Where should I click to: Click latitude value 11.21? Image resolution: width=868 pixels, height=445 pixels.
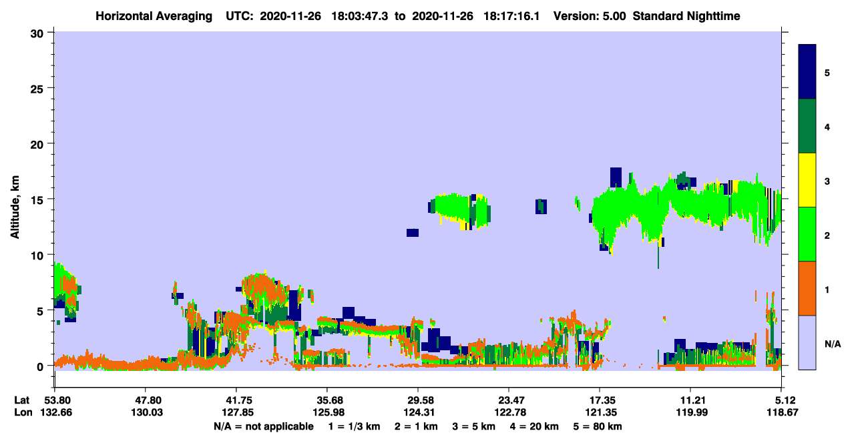[690, 400]
